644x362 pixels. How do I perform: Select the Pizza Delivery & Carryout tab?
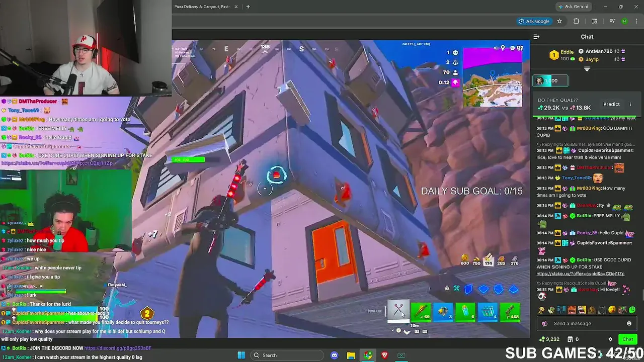point(202,7)
